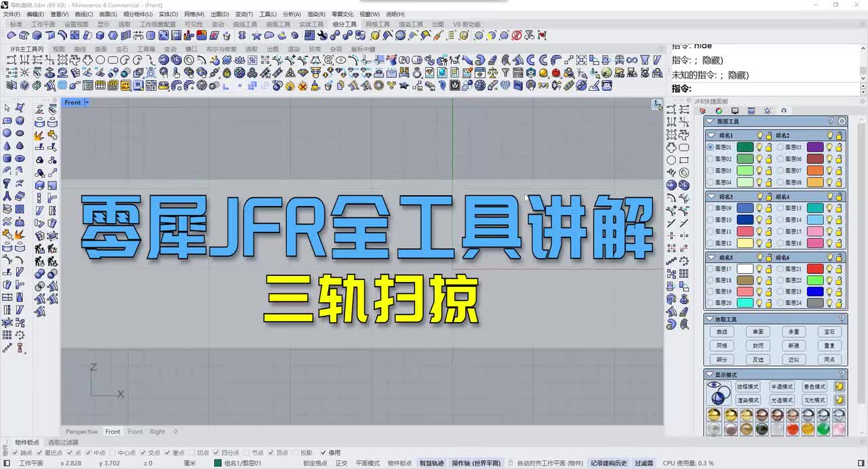The image size is (868, 469).
Task: Click the 封闭 selection button
Action: click(757, 346)
